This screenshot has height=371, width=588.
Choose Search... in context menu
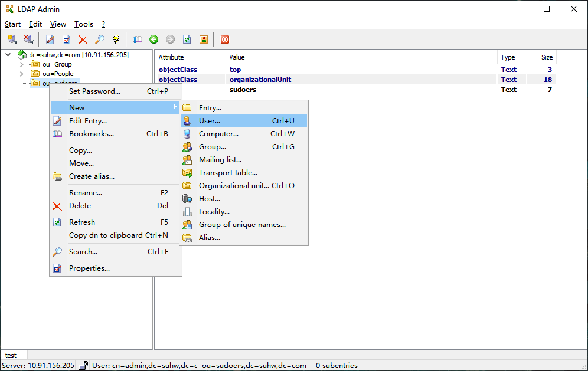116,252
